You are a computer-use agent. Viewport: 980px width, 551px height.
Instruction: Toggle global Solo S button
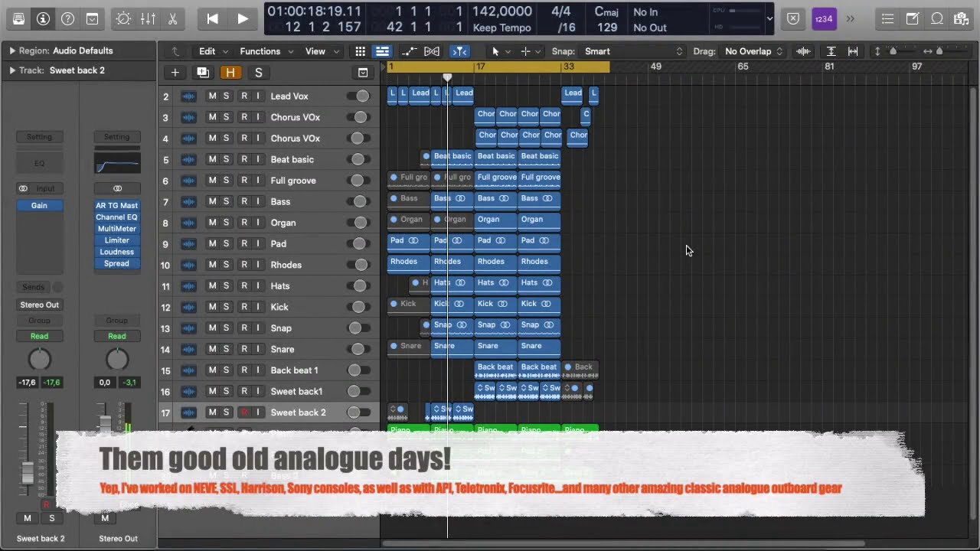point(258,73)
